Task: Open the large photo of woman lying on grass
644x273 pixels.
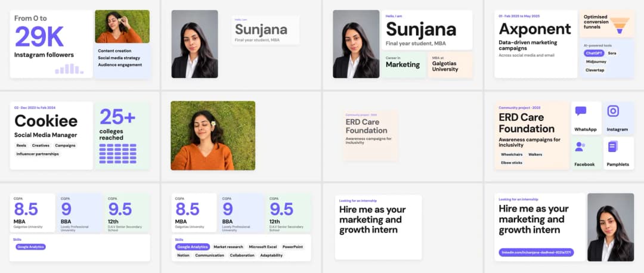Action: (x=213, y=135)
